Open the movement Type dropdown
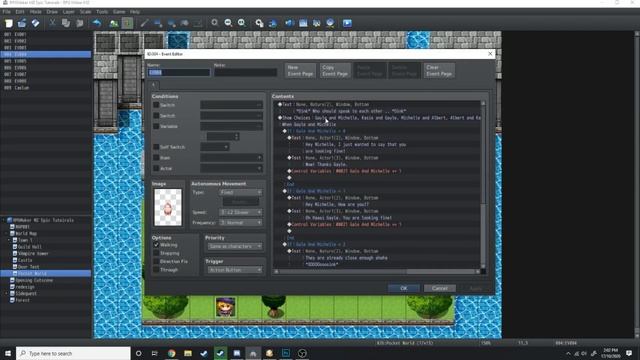 [240, 192]
